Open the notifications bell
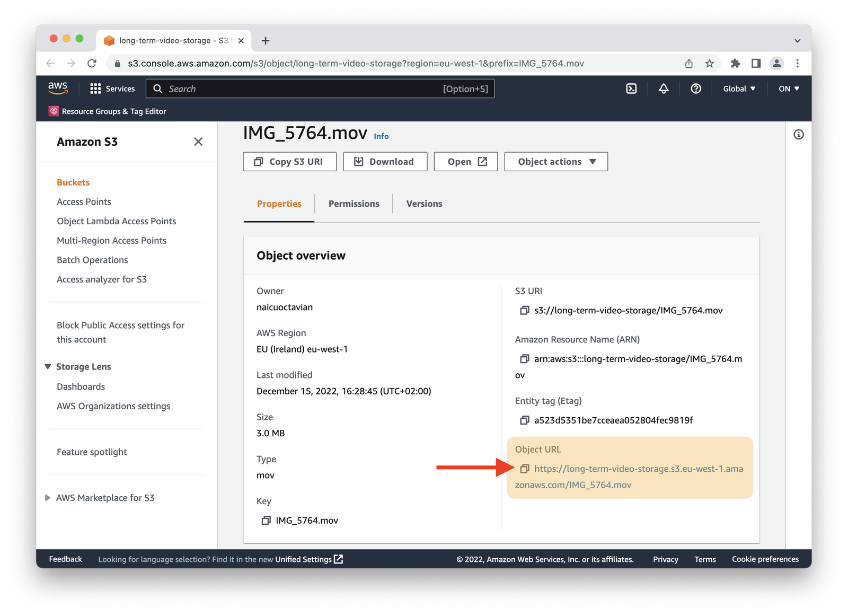This screenshot has height=616, width=848. tap(664, 89)
